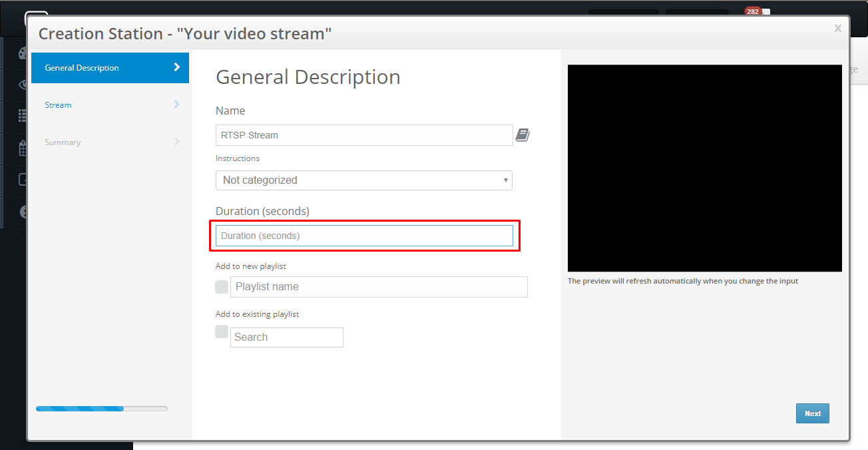The width and height of the screenshot is (868, 450).
Task: Click the chevron next to Summary
Action: coord(176,142)
